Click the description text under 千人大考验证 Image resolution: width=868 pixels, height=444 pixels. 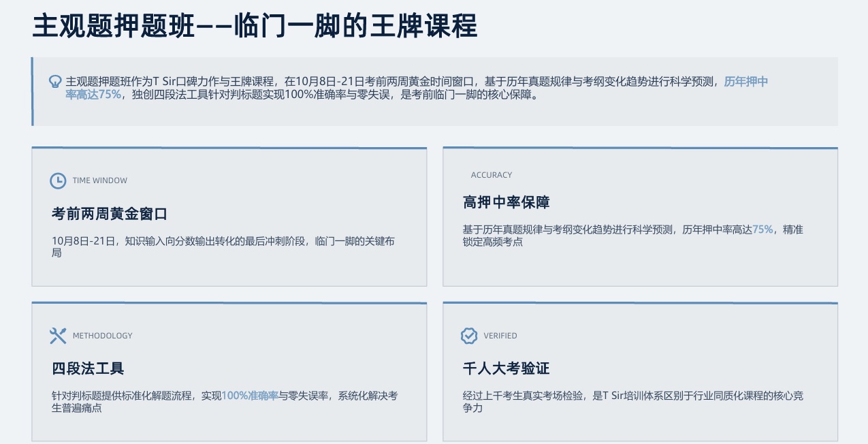pos(632,402)
